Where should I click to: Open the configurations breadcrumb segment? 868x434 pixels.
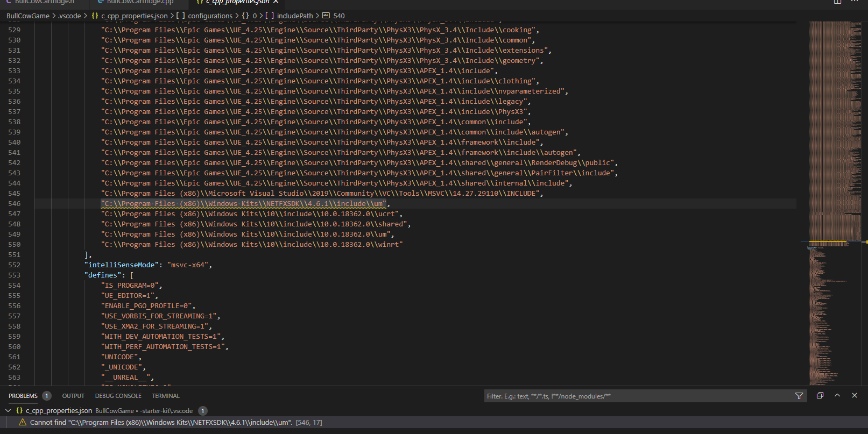coord(210,16)
